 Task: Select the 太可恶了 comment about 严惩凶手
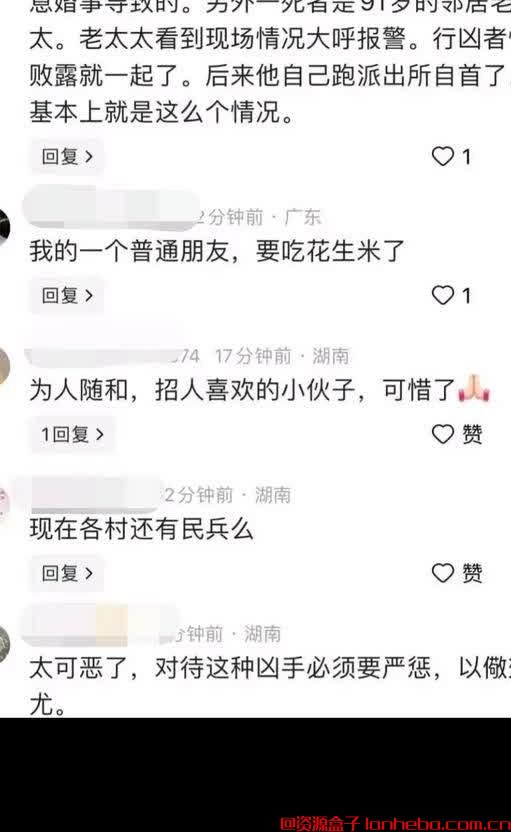click(270, 686)
